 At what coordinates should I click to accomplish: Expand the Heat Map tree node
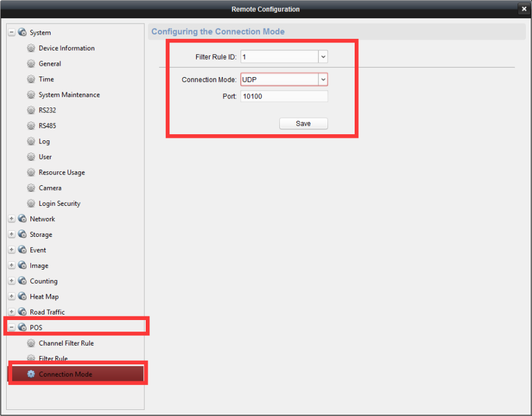click(x=12, y=296)
